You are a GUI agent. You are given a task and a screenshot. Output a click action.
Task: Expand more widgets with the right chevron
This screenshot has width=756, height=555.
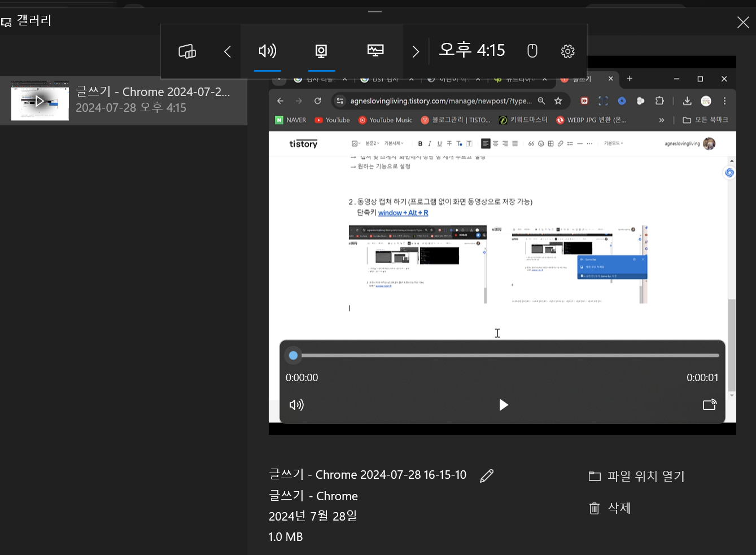[x=416, y=51]
